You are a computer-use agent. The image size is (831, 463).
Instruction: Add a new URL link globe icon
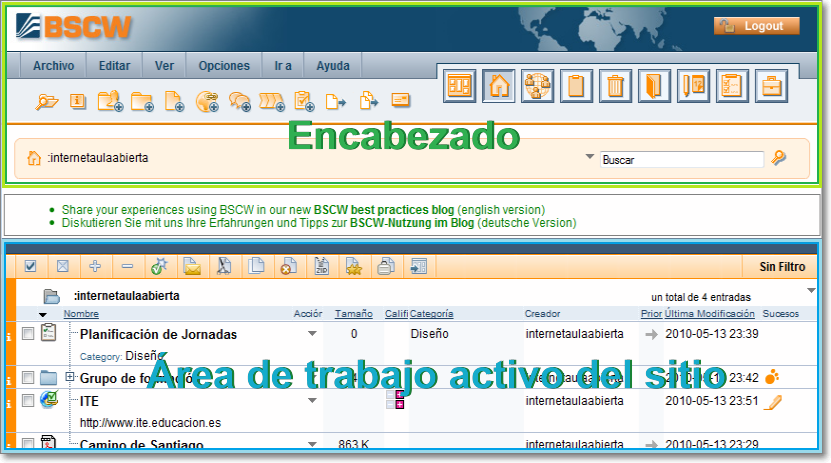point(207,101)
